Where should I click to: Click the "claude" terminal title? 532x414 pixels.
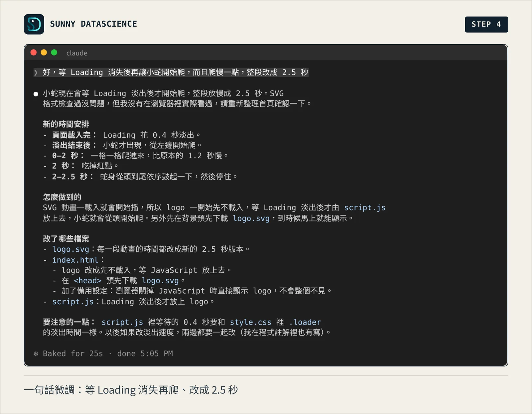click(77, 53)
